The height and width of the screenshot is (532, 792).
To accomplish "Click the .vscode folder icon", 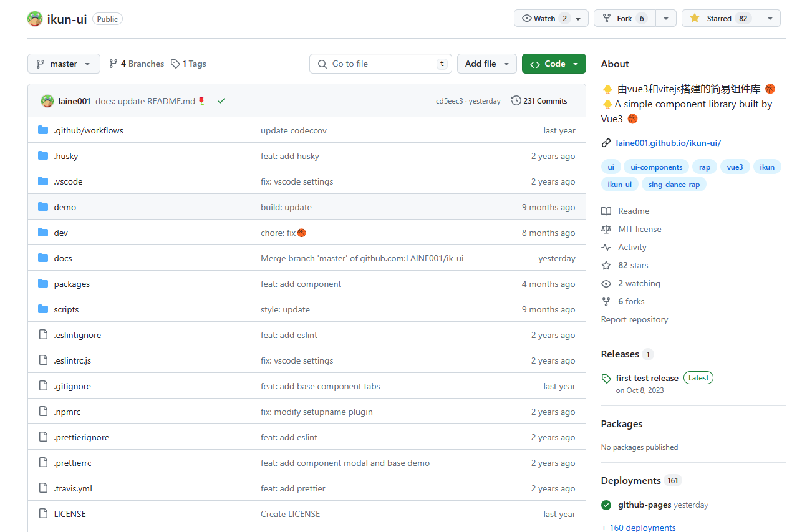I will pos(43,181).
